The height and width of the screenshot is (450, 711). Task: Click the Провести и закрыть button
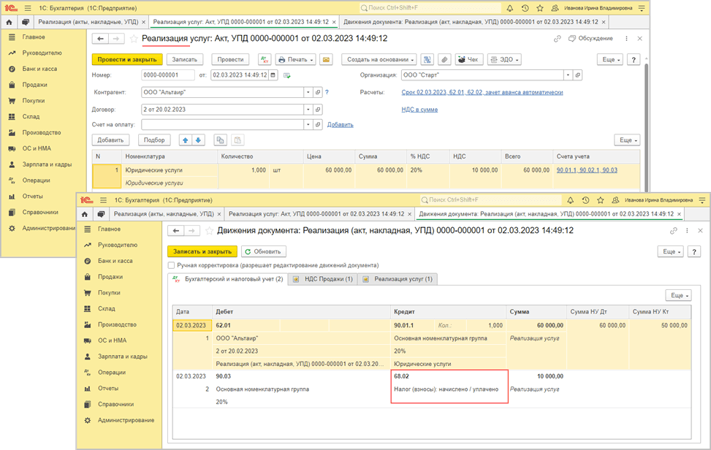pos(127,60)
